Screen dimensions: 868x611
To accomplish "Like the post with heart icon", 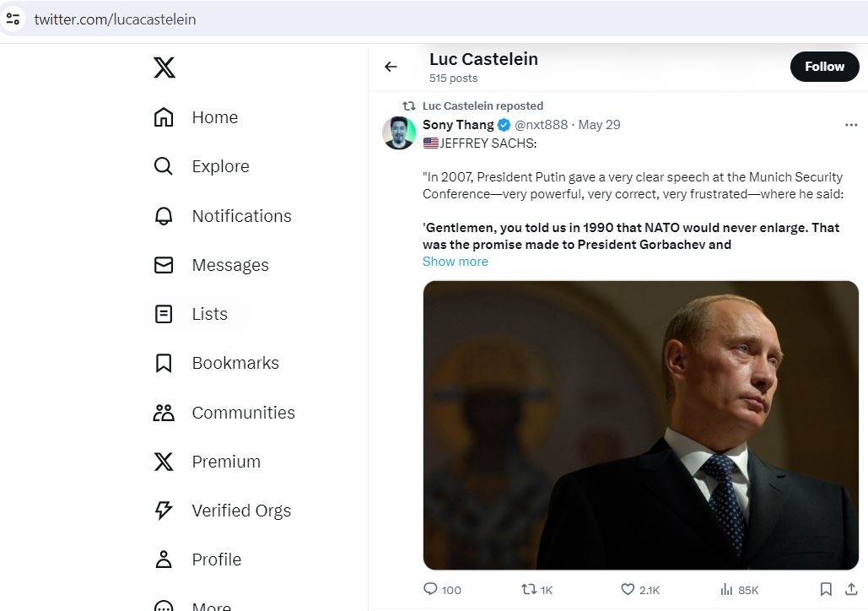I will (x=628, y=589).
